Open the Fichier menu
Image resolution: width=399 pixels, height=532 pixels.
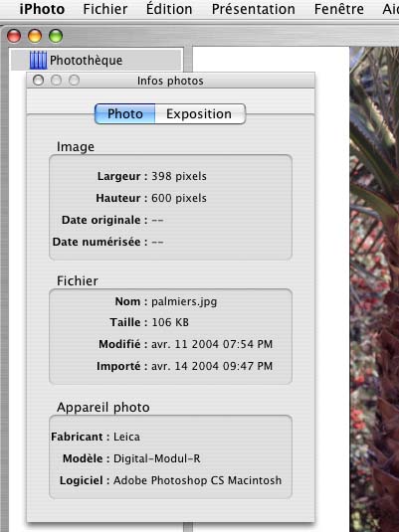[x=105, y=9]
